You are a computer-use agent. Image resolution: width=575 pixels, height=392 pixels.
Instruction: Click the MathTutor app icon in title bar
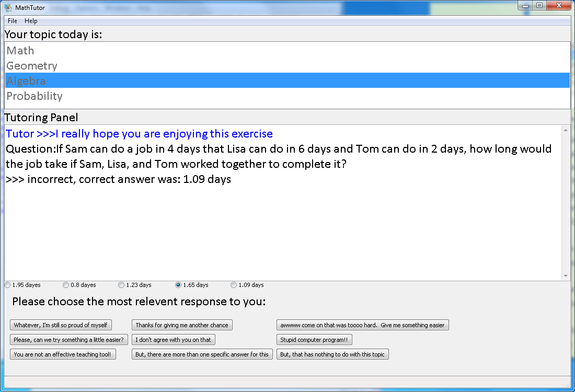pyautogui.click(x=8, y=7)
